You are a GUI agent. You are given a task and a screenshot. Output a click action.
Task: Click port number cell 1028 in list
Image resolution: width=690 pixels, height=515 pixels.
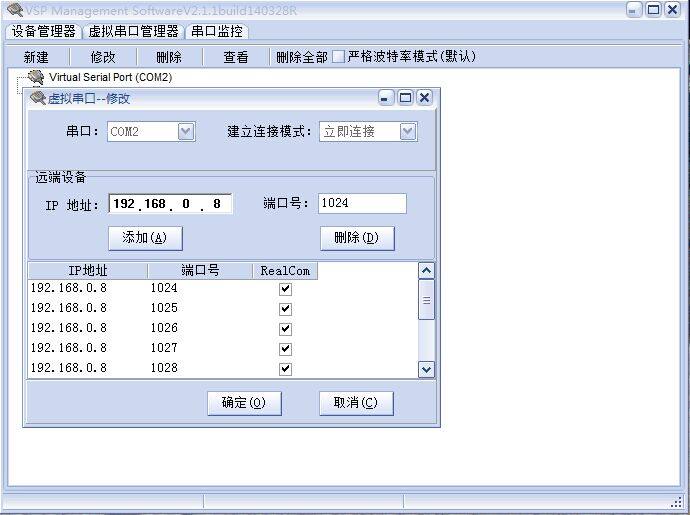[x=164, y=368]
